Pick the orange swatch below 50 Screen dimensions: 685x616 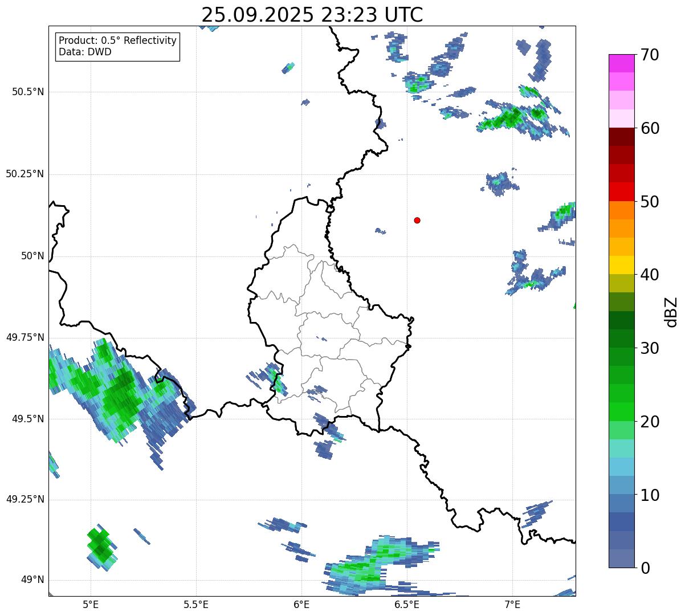point(621,210)
